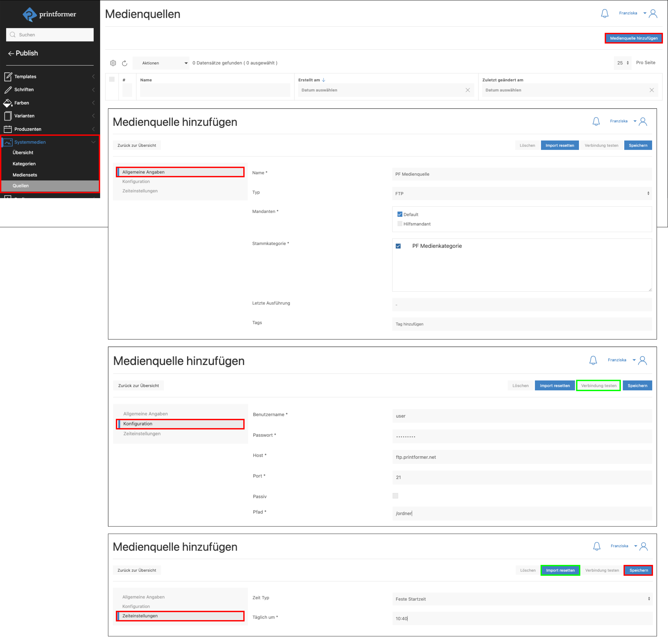This screenshot has height=644, width=668.
Task: Click the settings gear above the table
Action: [113, 63]
